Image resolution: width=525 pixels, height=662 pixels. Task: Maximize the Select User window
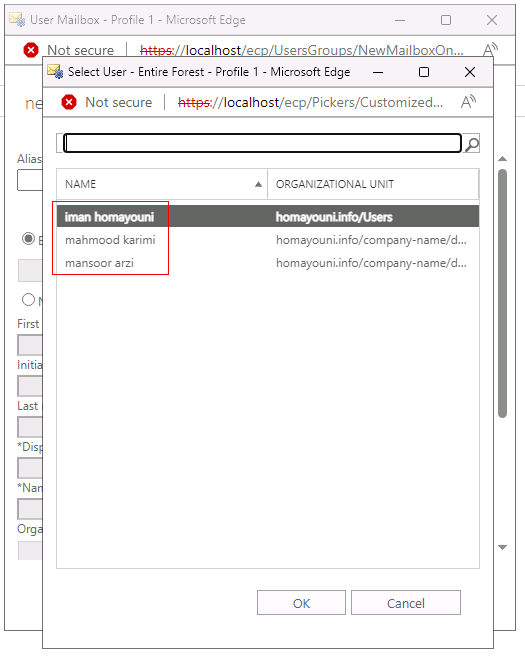pos(424,72)
